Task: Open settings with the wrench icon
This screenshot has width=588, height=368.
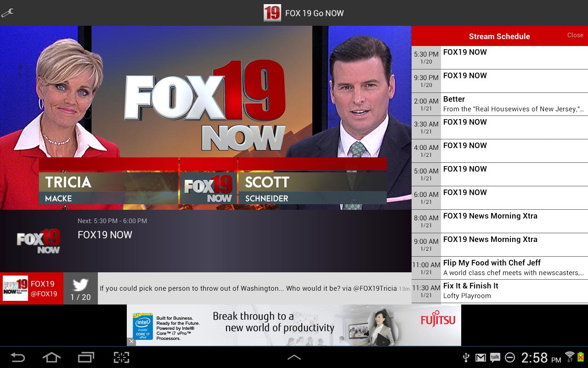Action: (x=7, y=13)
